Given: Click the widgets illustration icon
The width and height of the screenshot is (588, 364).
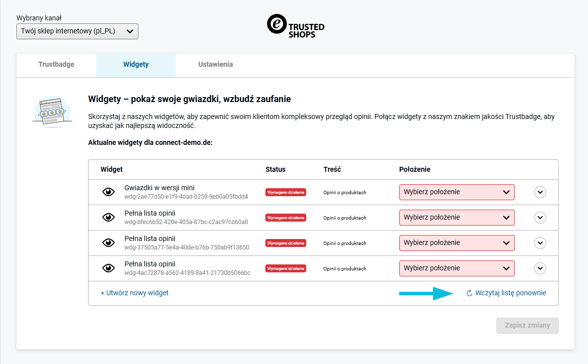Looking at the screenshot, I should (52, 112).
